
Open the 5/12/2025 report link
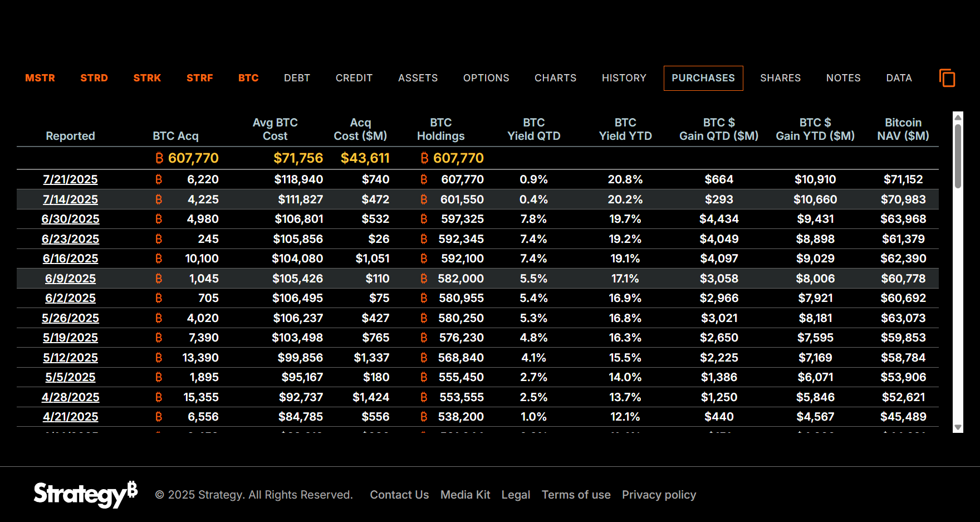pyautogui.click(x=70, y=358)
